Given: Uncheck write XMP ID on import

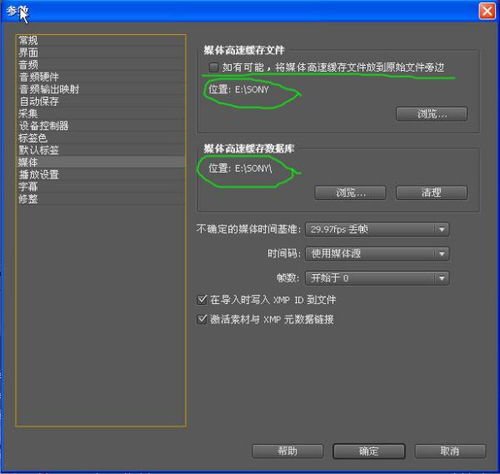Looking at the screenshot, I should [x=202, y=299].
